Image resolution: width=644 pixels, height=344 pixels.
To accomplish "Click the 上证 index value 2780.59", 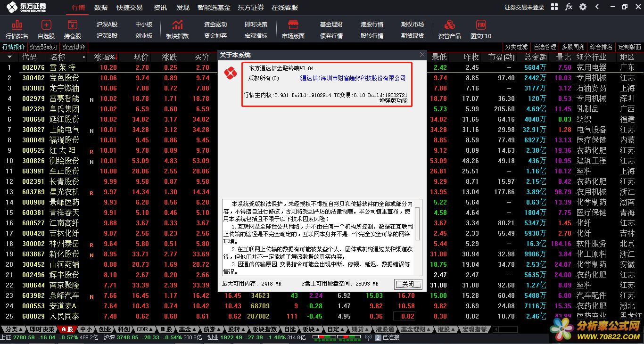I will click(x=24, y=337).
